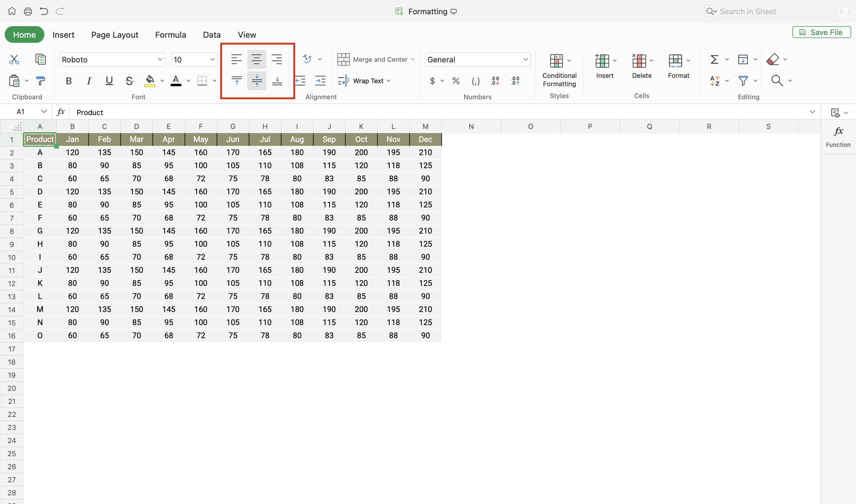Open the Formula tab

pos(170,35)
